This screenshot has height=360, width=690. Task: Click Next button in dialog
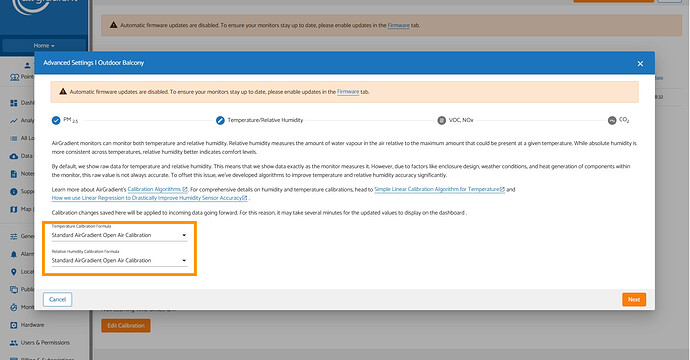tap(634, 299)
